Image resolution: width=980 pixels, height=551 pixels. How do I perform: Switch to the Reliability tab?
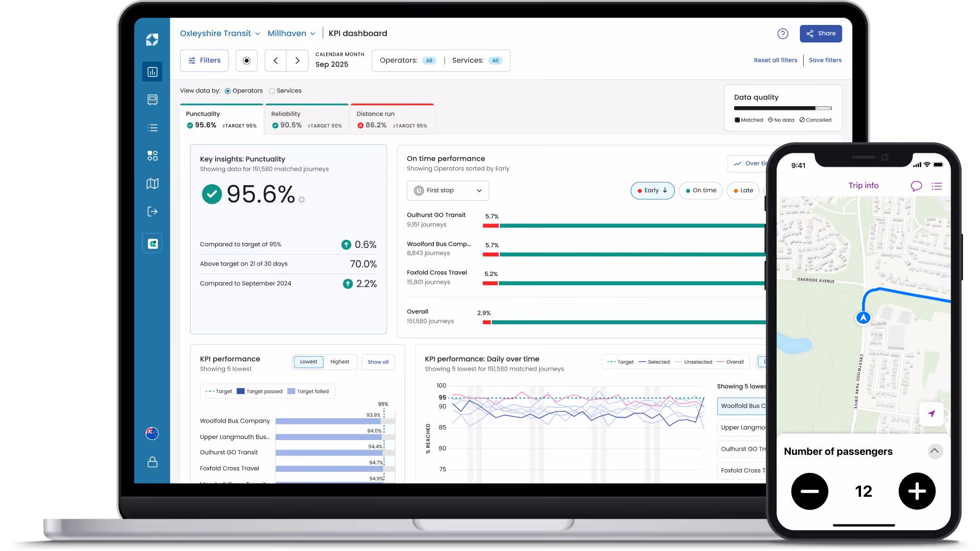click(307, 119)
